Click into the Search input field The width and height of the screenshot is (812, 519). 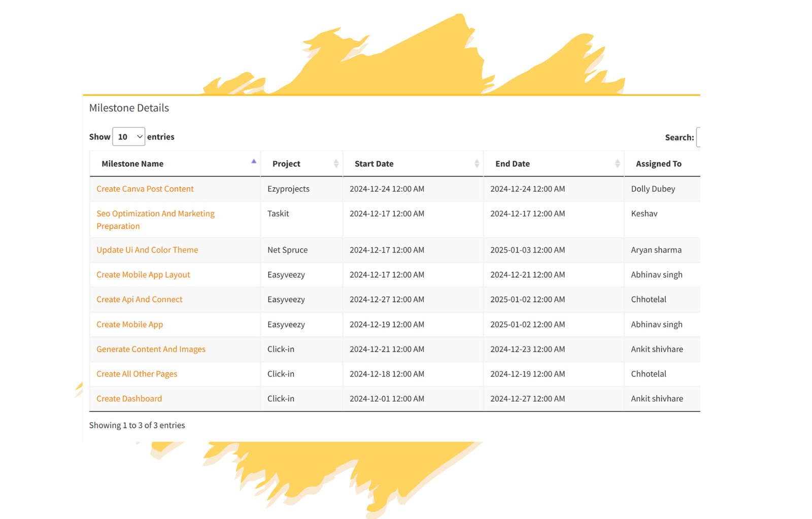tap(698, 137)
